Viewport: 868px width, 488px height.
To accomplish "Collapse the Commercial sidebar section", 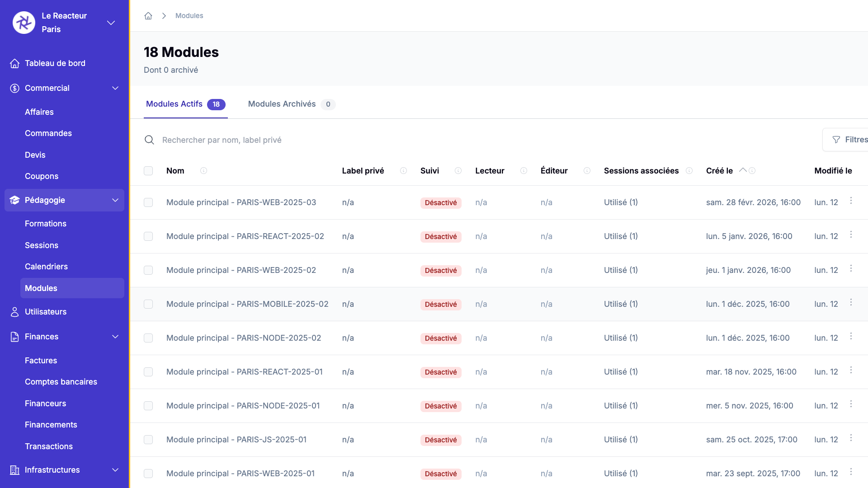I will coord(115,88).
